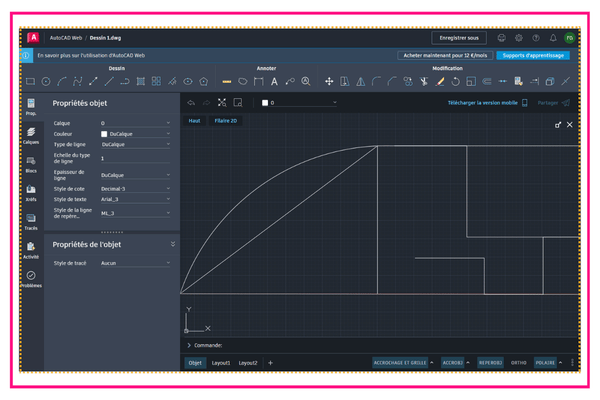This screenshot has height=400, width=600.
Task: Click Supports d'apprentissage button
Action: pyautogui.click(x=533, y=56)
